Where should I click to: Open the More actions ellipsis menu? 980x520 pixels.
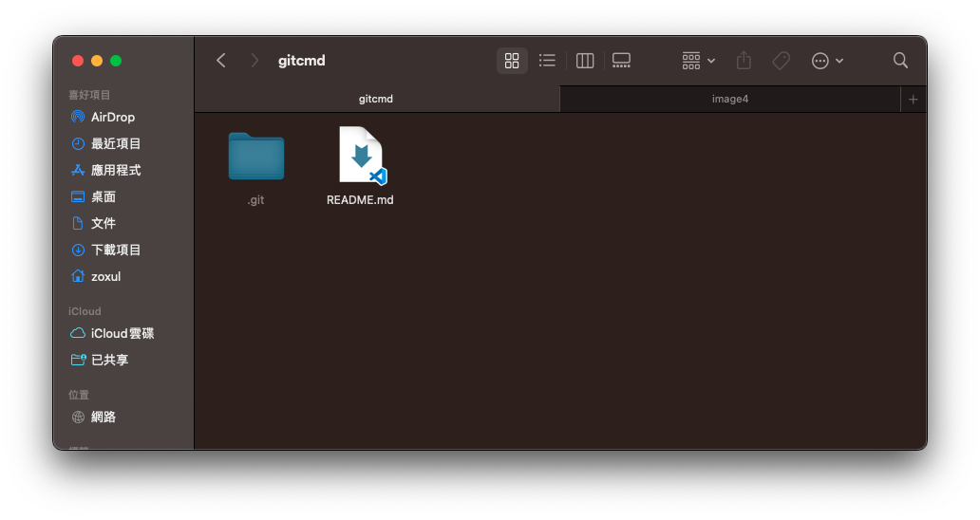point(827,61)
